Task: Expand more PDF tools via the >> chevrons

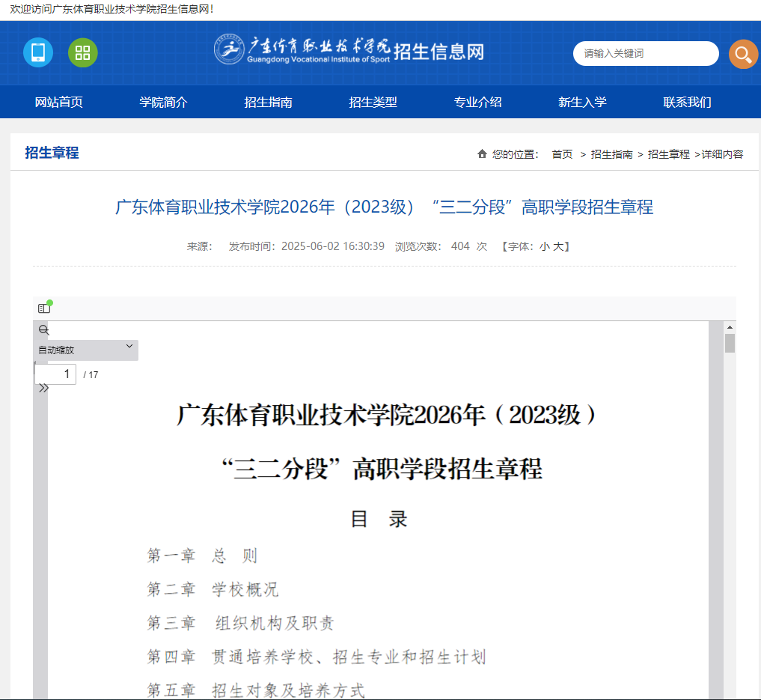Action: point(43,389)
